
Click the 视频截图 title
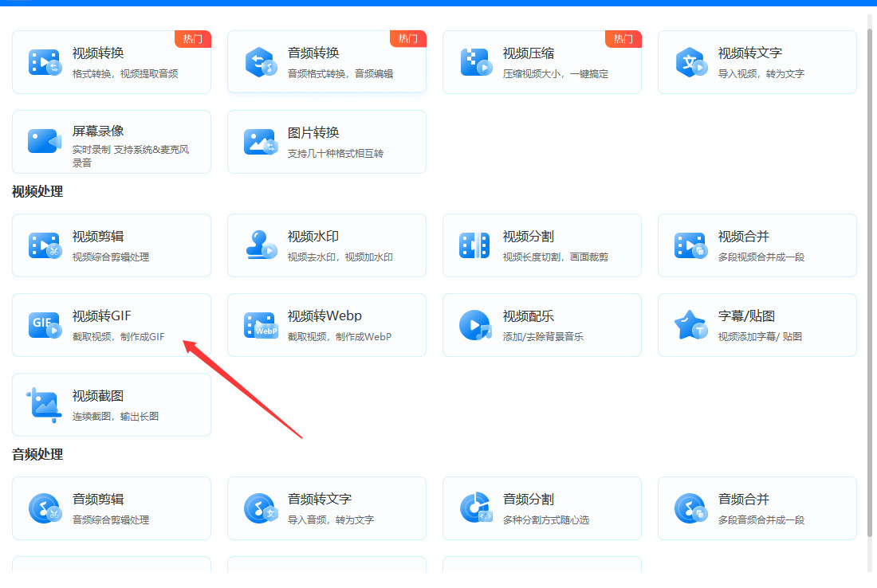[98, 396]
